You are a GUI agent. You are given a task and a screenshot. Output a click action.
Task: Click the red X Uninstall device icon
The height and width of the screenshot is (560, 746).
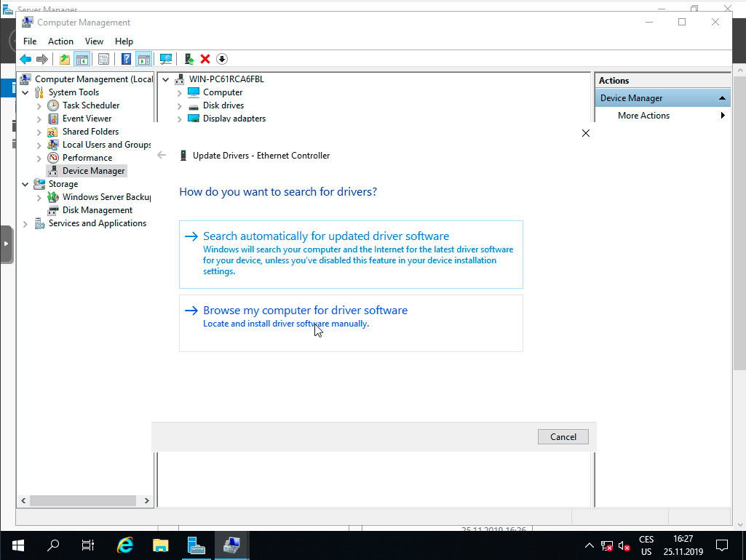[x=205, y=59]
